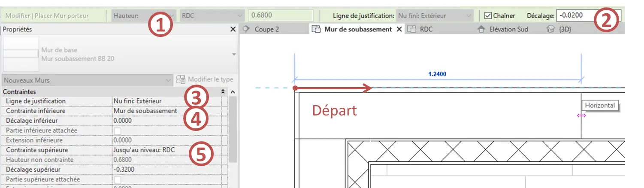Select Ligne de justification value Nu fini: Extérieur
The image size is (644, 188).
[166, 101]
